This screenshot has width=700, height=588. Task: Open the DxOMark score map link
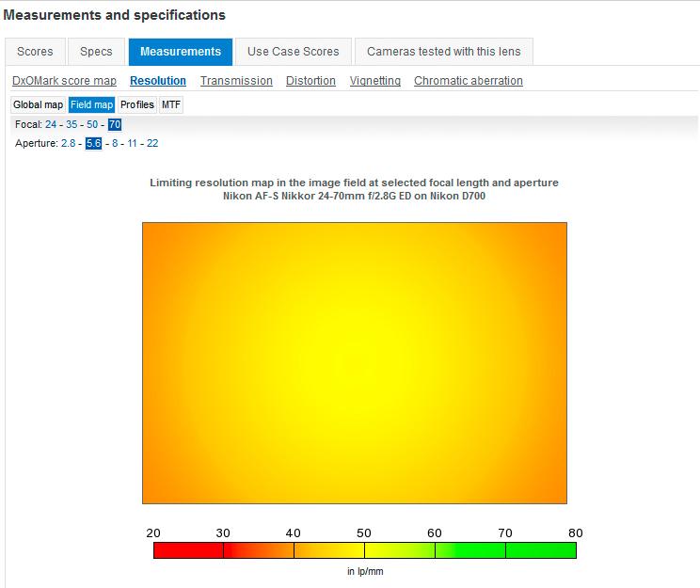tap(64, 81)
